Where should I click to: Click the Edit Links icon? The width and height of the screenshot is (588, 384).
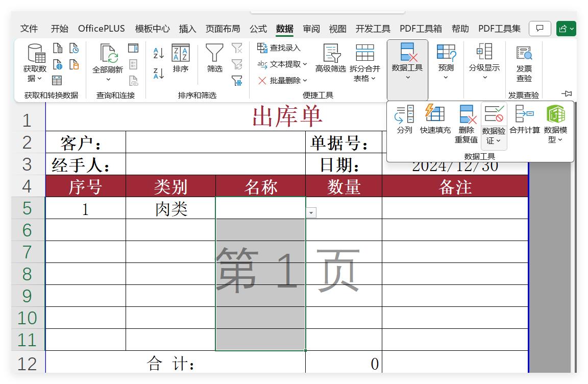coord(134,80)
